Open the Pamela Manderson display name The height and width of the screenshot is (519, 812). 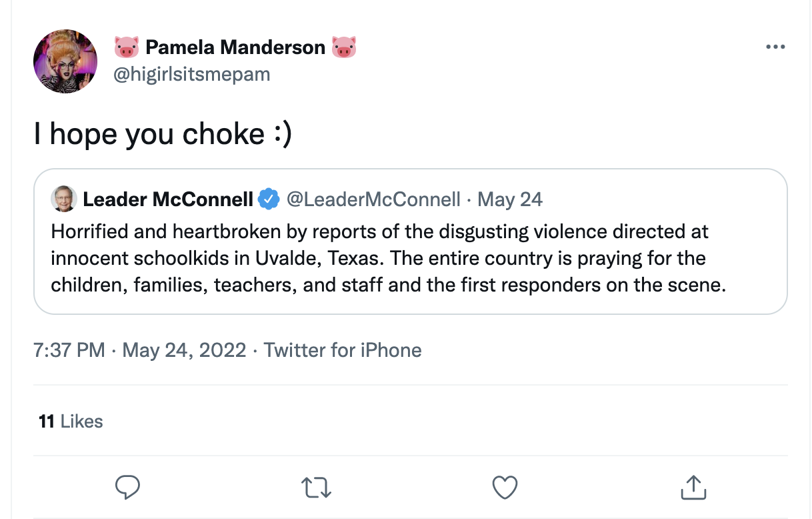point(235,47)
